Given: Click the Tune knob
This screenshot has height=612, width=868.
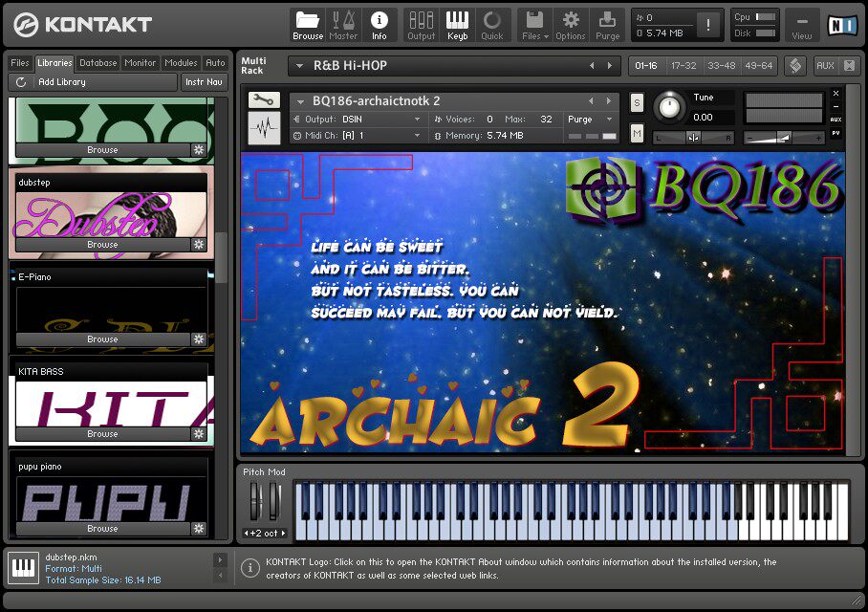Looking at the screenshot, I should tap(669, 107).
